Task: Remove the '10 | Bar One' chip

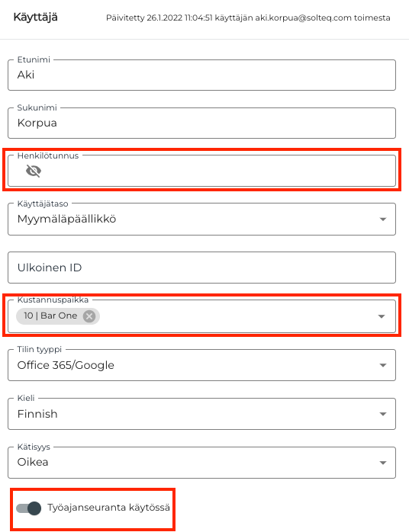Action: tap(89, 316)
